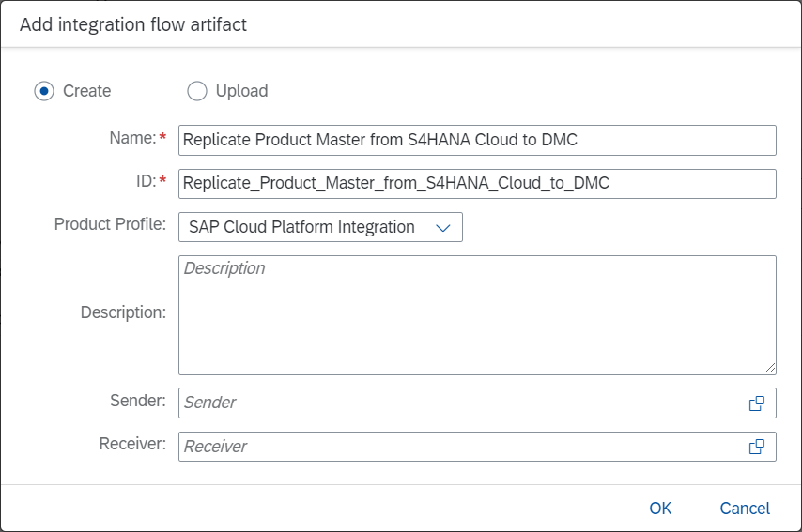
Task: Select the Create radio button
Action: tap(44, 91)
